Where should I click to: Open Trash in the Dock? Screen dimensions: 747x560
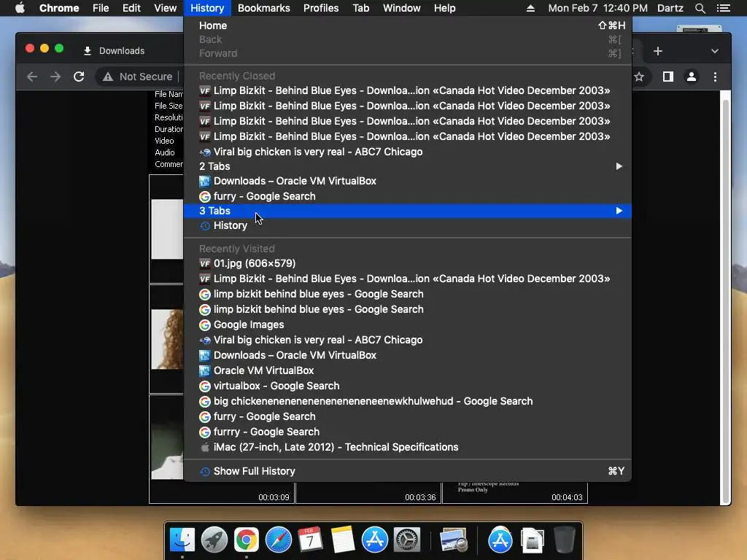564,540
